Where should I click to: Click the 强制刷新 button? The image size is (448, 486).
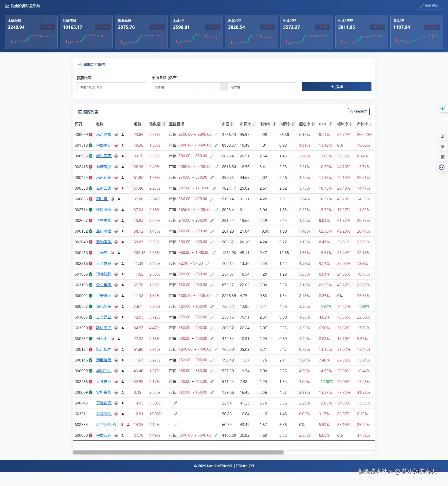tap(359, 112)
